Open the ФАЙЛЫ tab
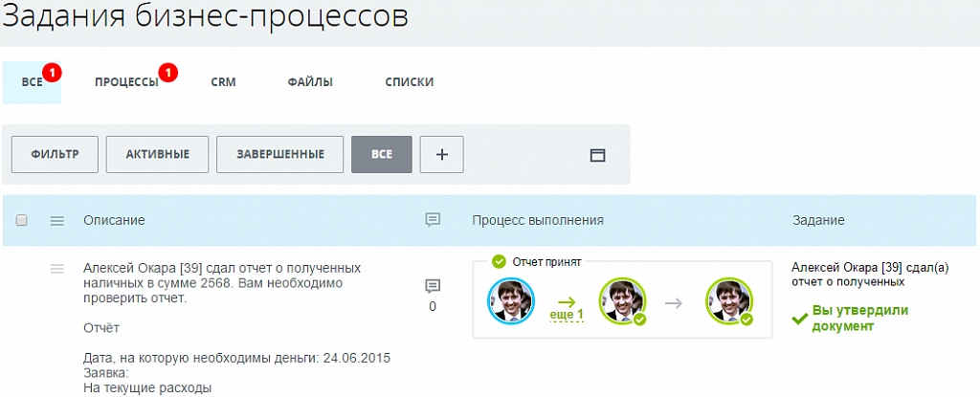980x397 pixels. [x=310, y=82]
